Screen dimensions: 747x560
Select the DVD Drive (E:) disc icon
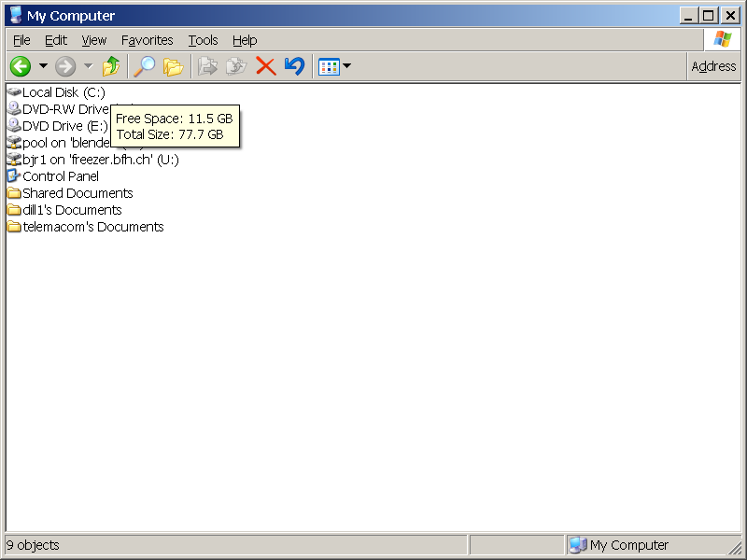[14, 125]
